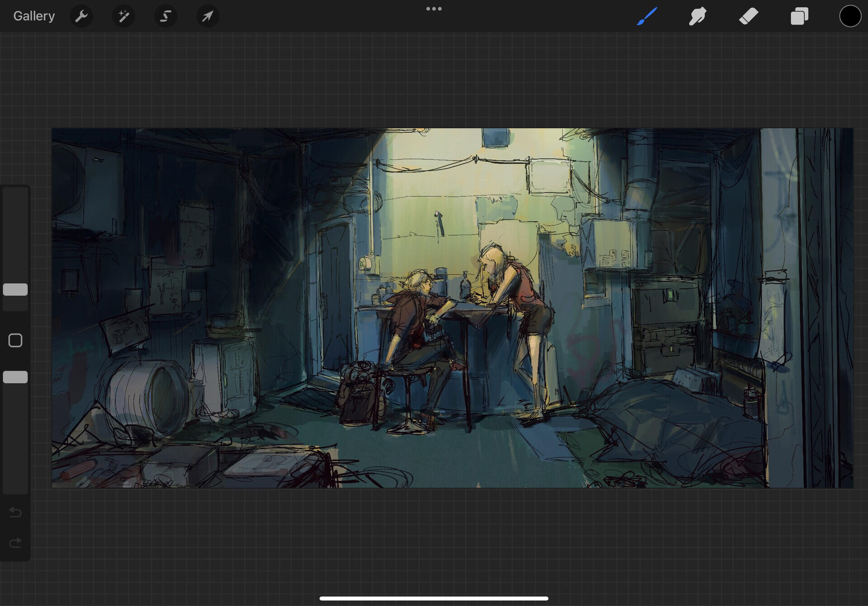
Task: Open the Actions wrench menu
Action: point(81,16)
